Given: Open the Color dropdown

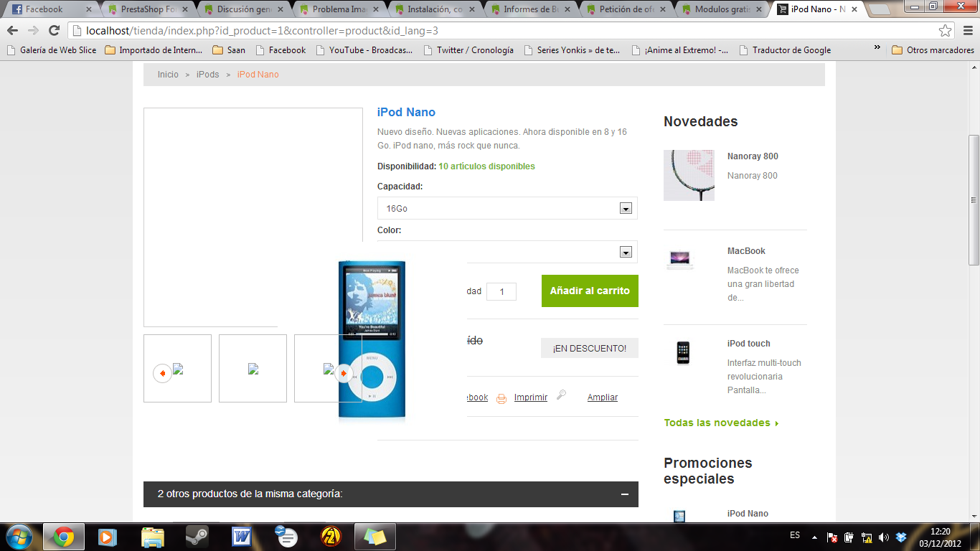Looking at the screenshot, I should point(507,252).
